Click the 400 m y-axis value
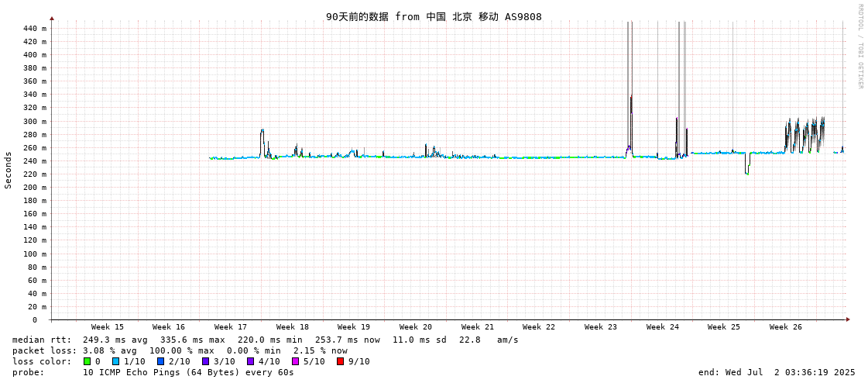The width and height of the screenshot is (868, 383). [x=35, y=55]
